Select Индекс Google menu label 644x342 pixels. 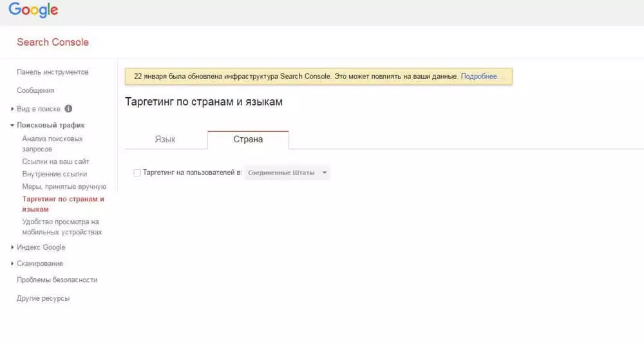tap(41, 247)
